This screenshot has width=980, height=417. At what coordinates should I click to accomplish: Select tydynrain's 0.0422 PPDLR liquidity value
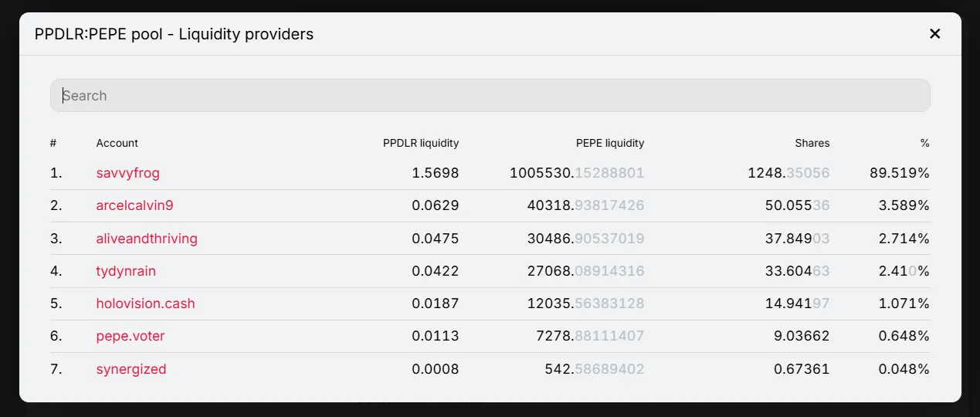click(436, 271)
